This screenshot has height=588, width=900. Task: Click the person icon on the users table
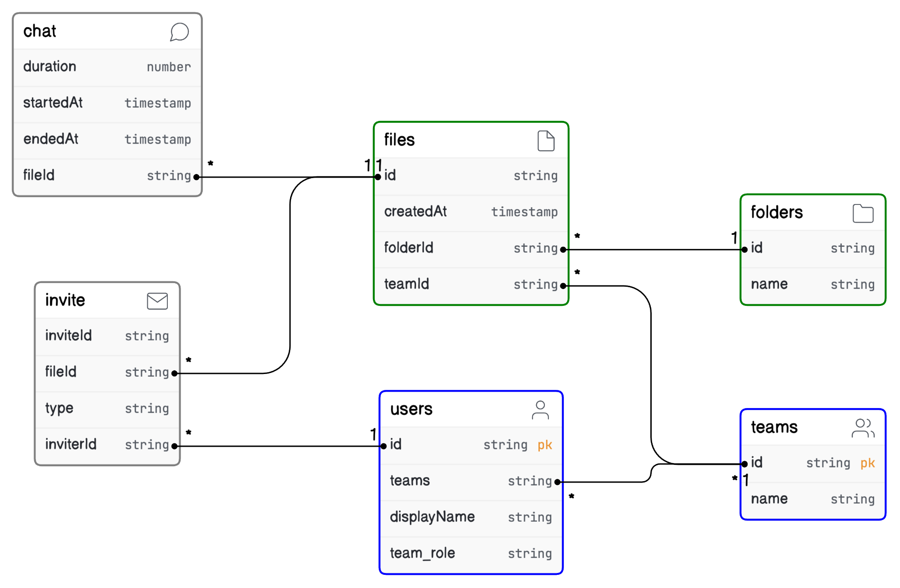coord(540,409)
